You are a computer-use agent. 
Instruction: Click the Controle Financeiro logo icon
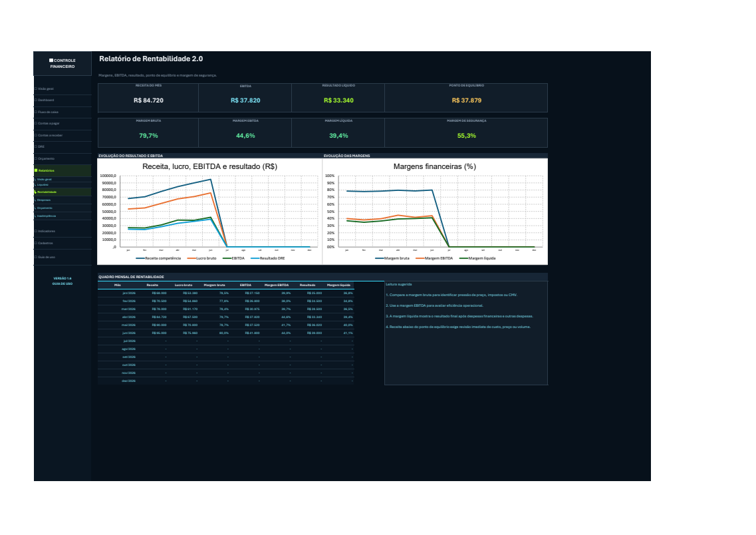[51, 61]
